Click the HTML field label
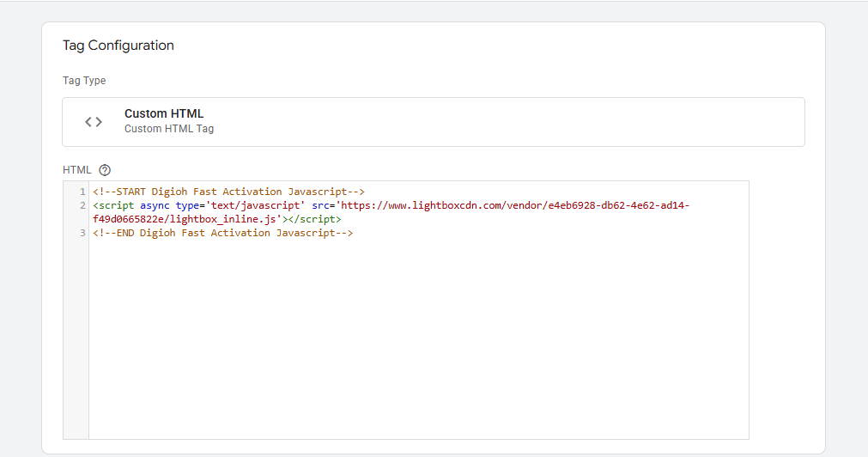Screen dimensions: 868x457 77,170
